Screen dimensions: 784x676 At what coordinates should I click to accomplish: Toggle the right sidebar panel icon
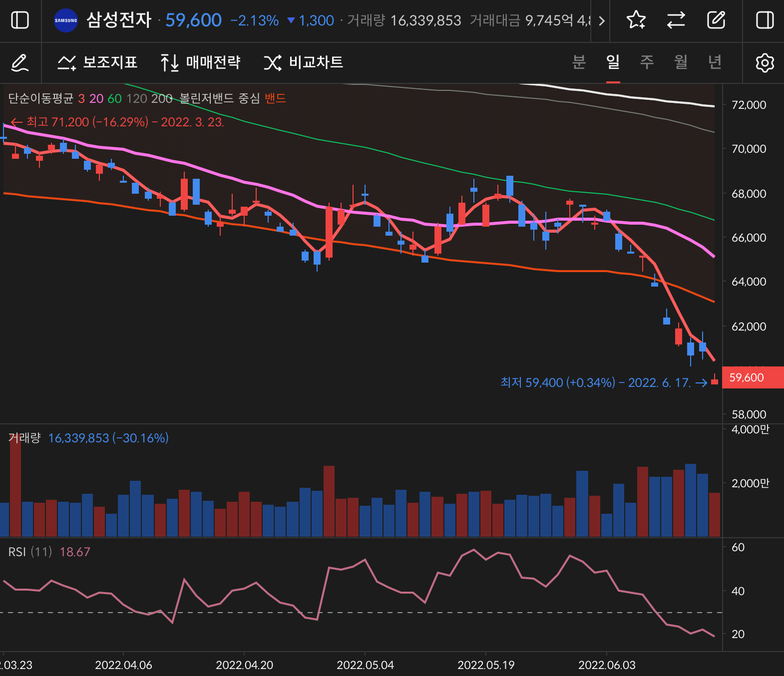(765, 20)
